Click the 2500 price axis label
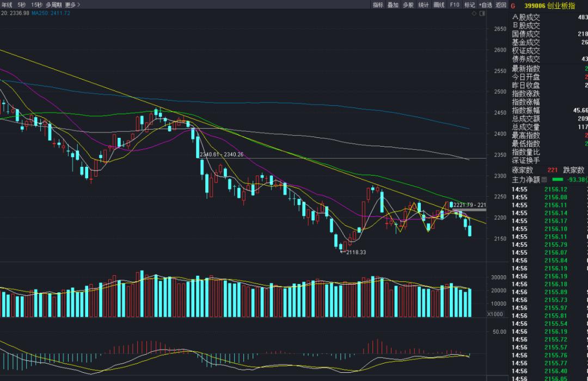This screenshot has height=381, width=588. (x=500, y=92)
